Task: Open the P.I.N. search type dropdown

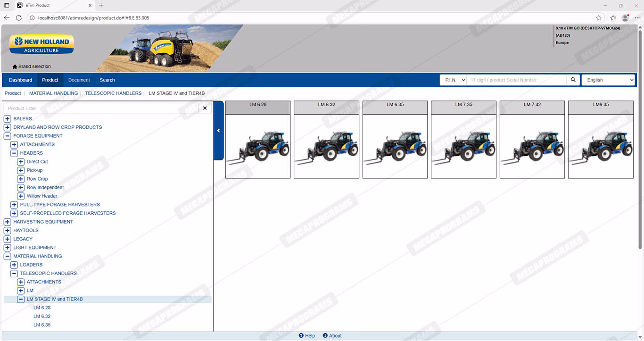Action: 453,80
